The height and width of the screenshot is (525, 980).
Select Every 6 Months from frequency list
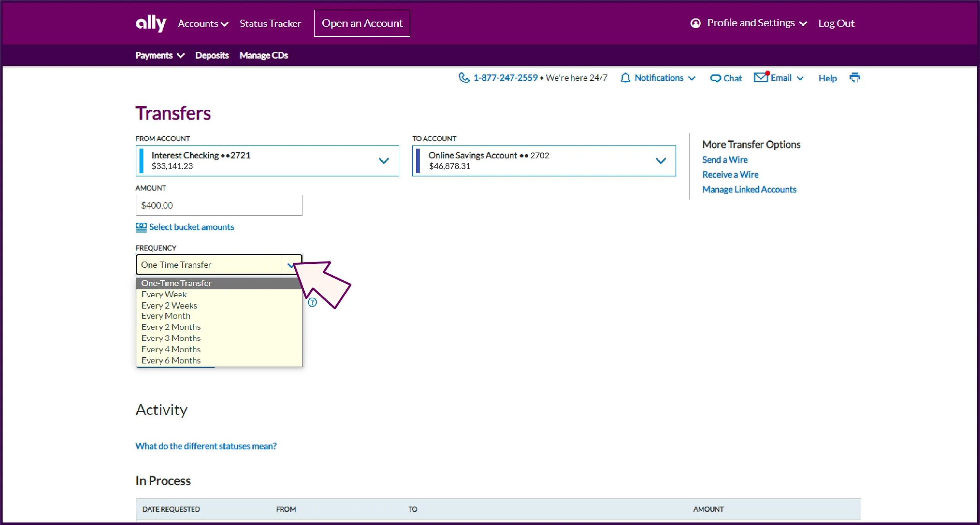coord(171,360)
